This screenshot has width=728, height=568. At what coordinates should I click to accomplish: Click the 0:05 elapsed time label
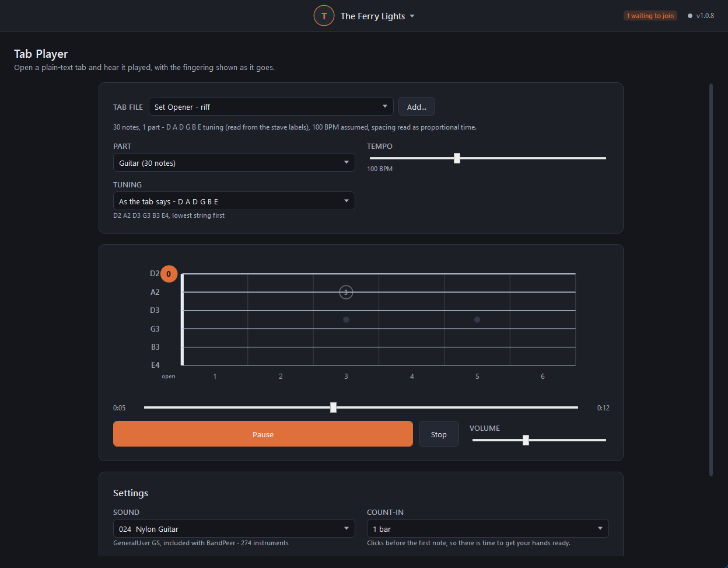[x=120, y=408]
